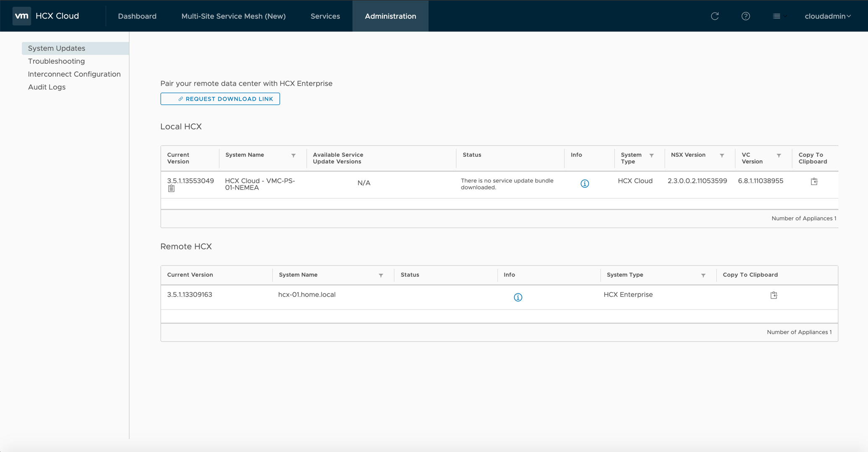Viewport: 868px width, 452px height.
Task: Click Local HCX info icon
Action: pyautogui.click(x=584, y=184)
